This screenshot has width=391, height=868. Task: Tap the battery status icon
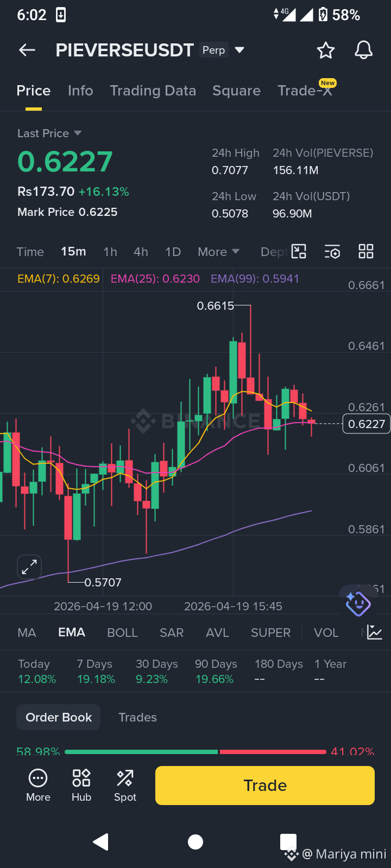point(323,15)
